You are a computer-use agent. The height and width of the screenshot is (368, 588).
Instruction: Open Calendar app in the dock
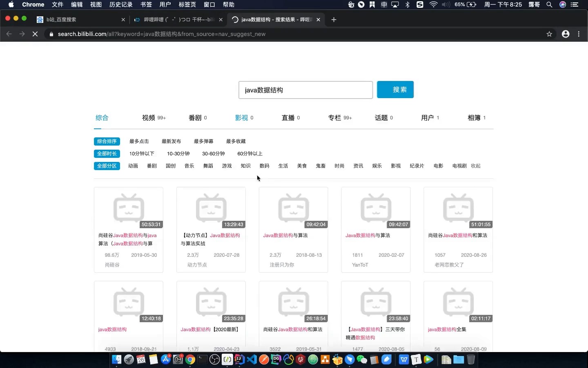pos(141,359)
